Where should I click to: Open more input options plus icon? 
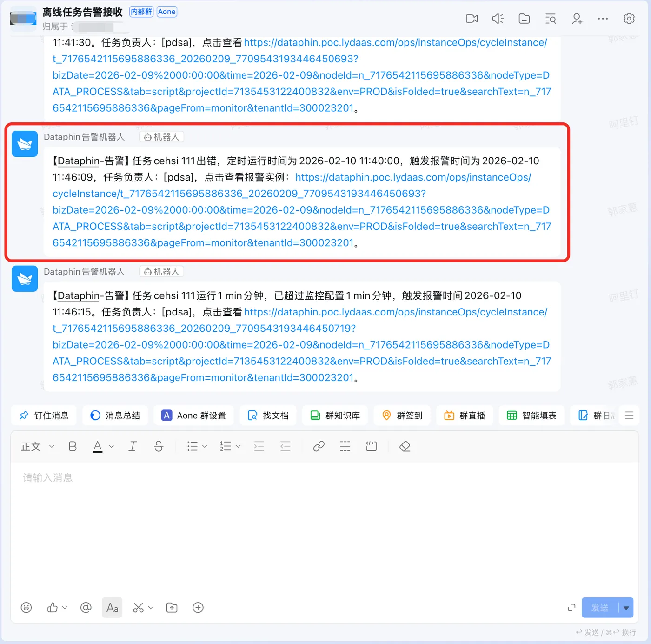tap(198, 608)
